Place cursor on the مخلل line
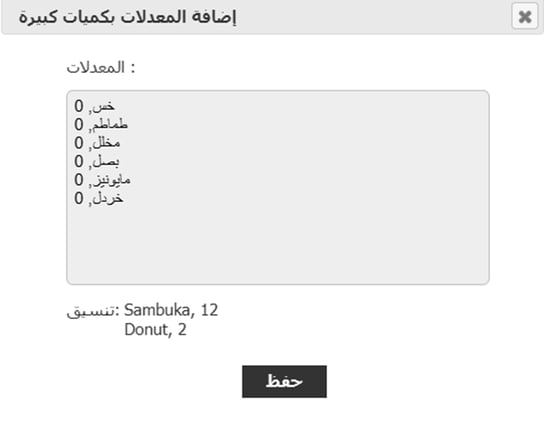Screen dimensions: 544x425 (x=97, y=143)
